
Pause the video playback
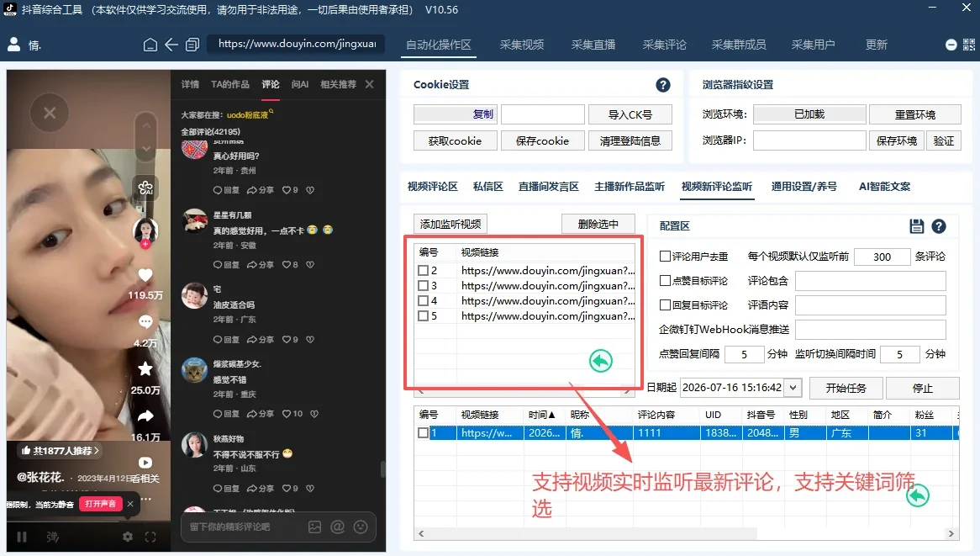click(x=22, y=537)
